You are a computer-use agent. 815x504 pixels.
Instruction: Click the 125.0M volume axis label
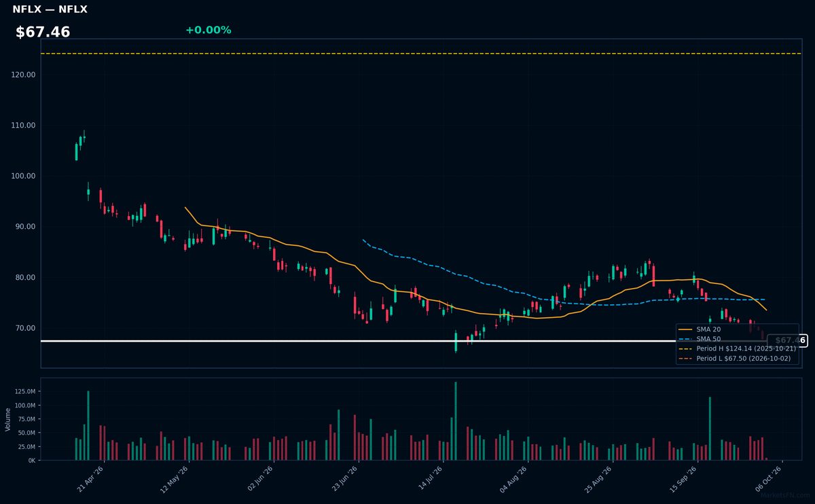(x=24, y=391)
